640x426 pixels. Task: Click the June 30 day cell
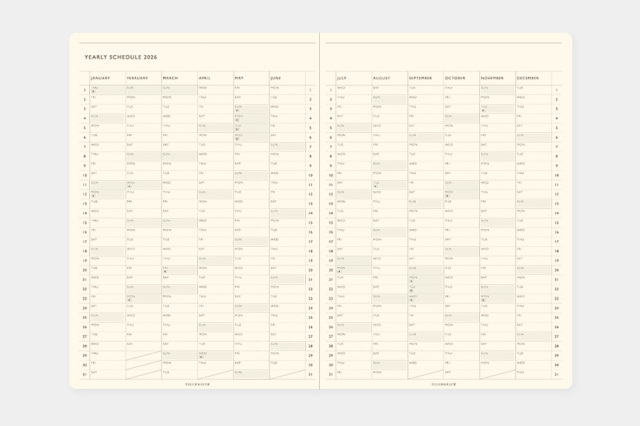[x=287, y=364]
